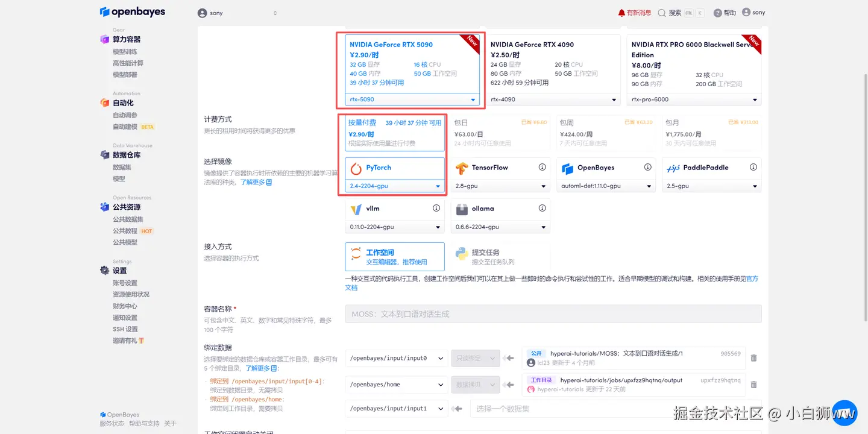Viewport: 868px width, 434px height.
Task: Click the PyTorch logo icon
Action: 356,168
